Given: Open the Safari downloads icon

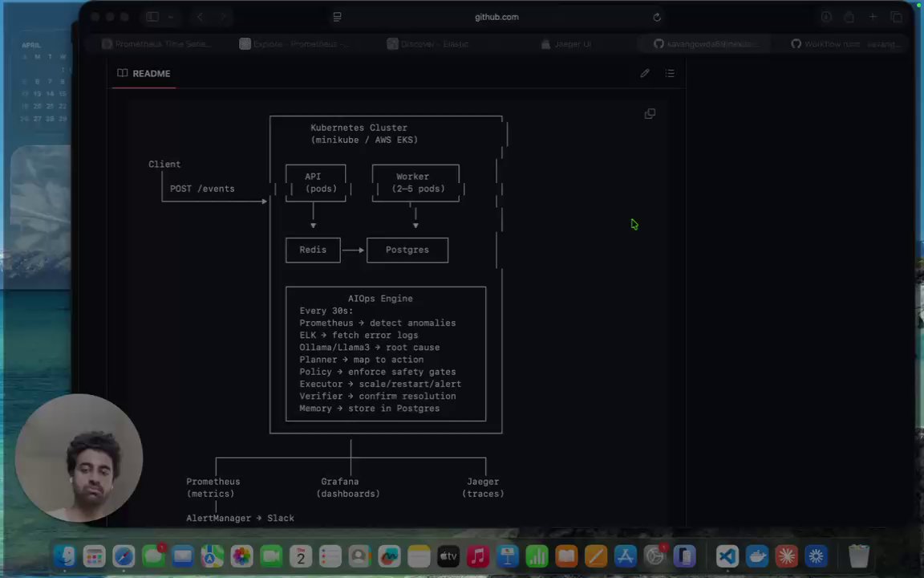Looking at the screenshot, I should coord(826,17).
